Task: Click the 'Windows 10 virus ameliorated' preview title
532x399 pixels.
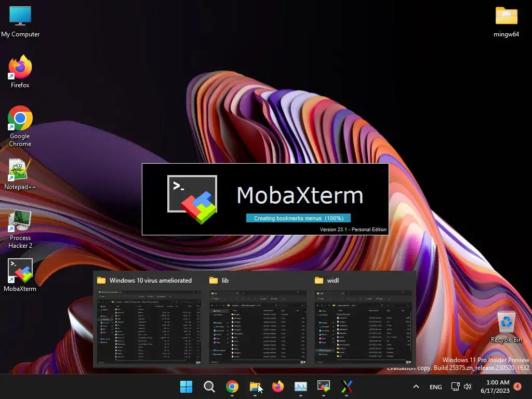Action: [150, 280]
